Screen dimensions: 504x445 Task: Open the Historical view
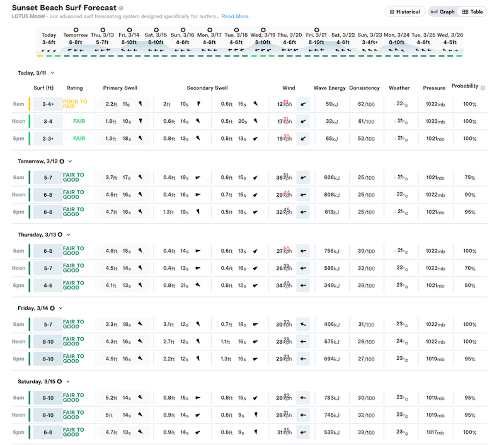(404, 12)
